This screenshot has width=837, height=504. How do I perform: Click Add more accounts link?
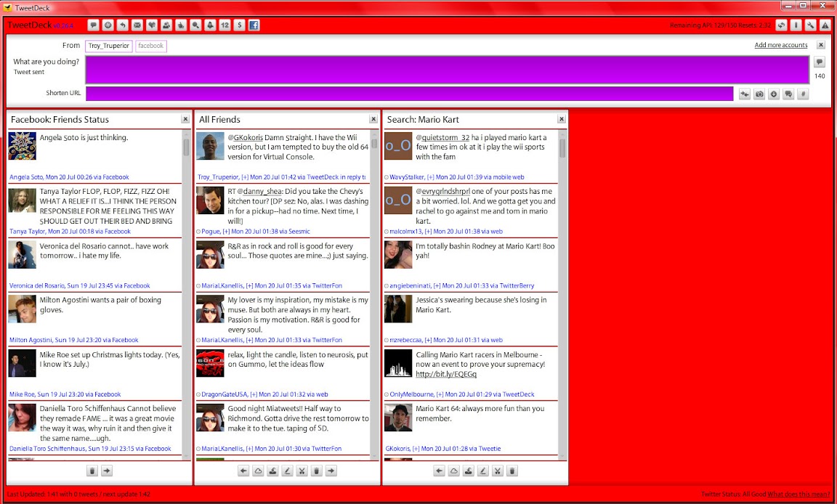781,45
